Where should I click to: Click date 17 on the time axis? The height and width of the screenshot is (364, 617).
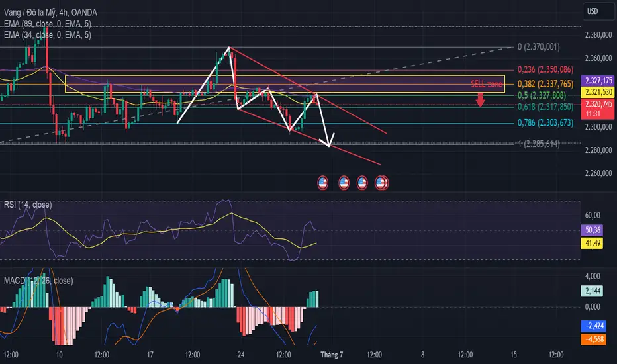pos(150,355)
